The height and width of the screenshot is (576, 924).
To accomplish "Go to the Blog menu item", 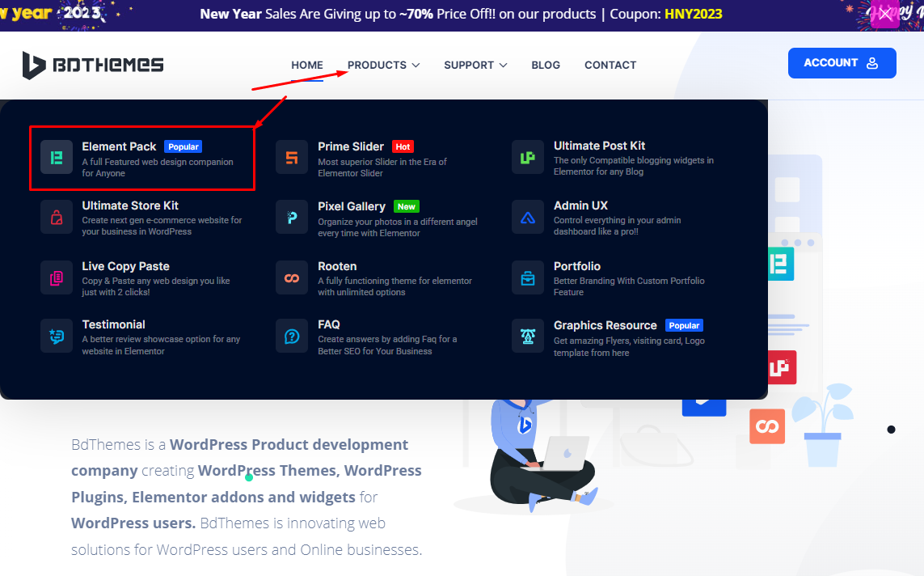I will (546, 65).
